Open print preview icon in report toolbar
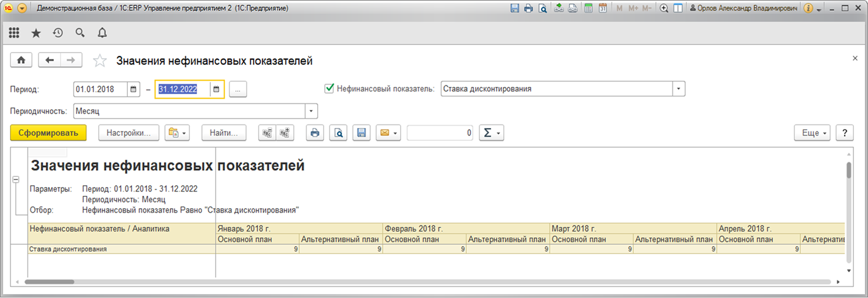 coord(338,133)
